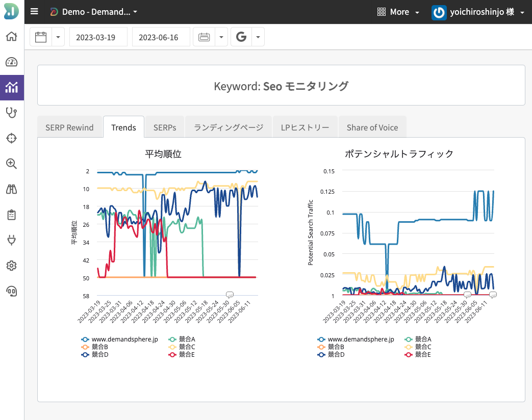Click the crosshair target icon in sidebar
This screenshot has height=420, width=532.
tap(12, 138)
